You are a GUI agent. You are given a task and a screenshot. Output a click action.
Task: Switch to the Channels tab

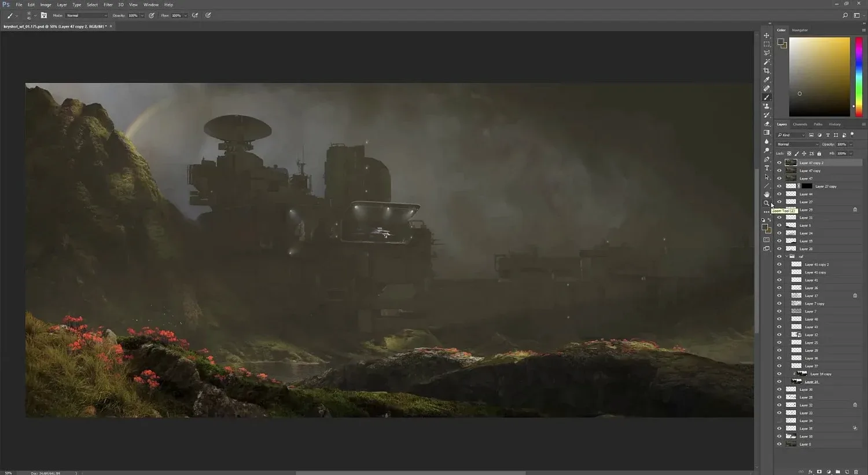[800, 124]
